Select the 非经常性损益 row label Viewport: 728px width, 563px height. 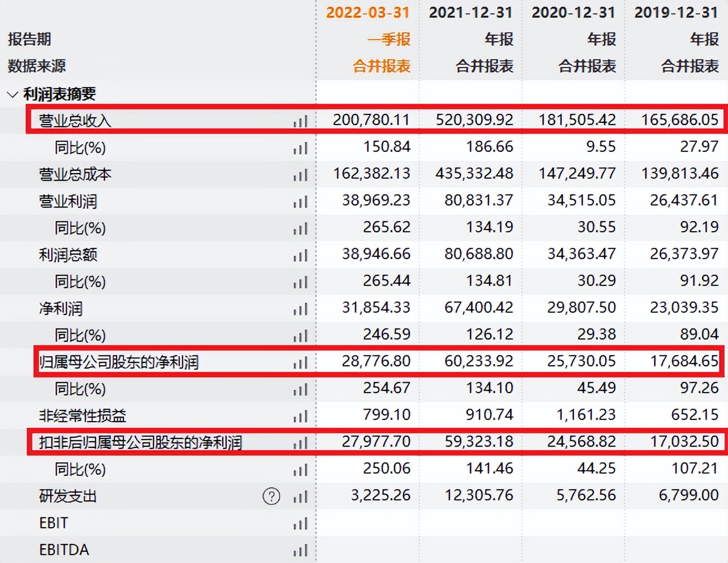(x=82, y=416)
